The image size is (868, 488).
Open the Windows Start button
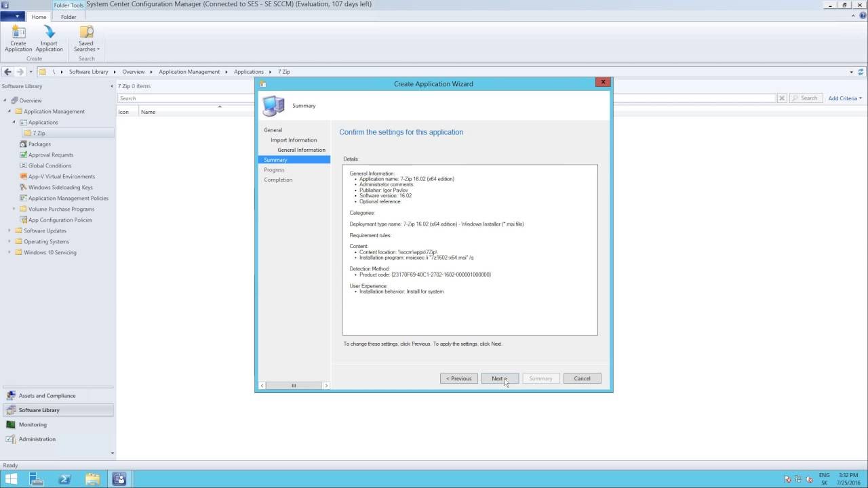tap(12, 479)
